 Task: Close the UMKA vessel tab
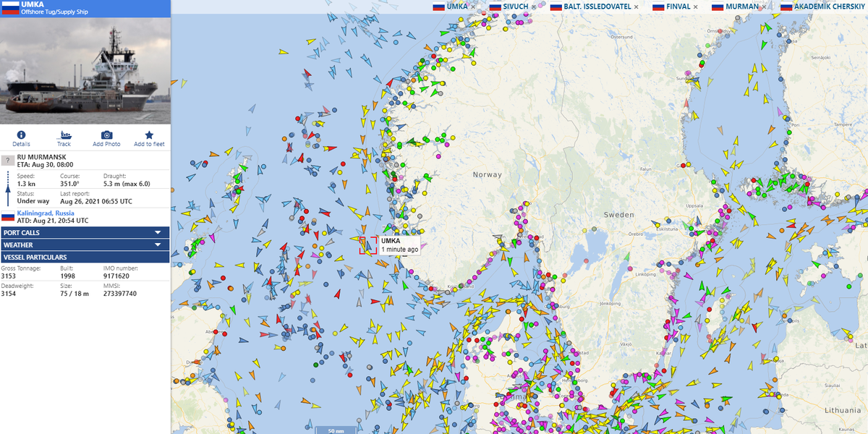(473, 7)
